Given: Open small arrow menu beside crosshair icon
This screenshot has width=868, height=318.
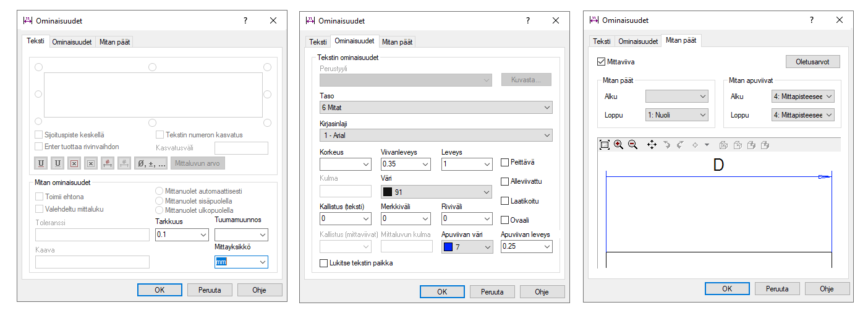Looking at the screenshot, I should click(707, 145).
